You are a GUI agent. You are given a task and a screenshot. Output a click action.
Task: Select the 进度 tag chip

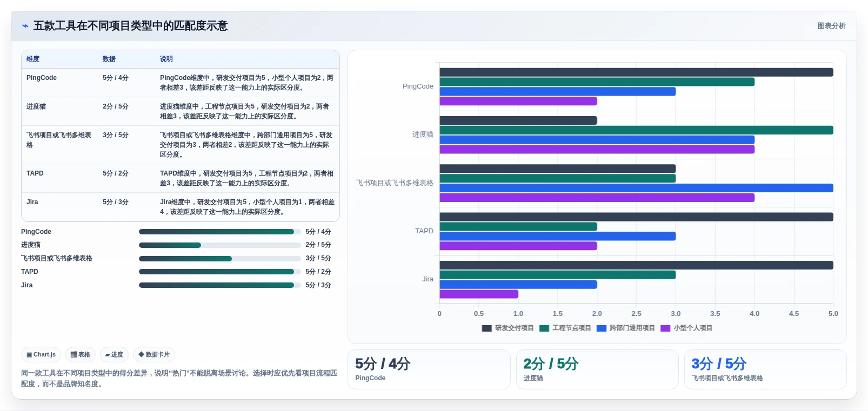114,355
